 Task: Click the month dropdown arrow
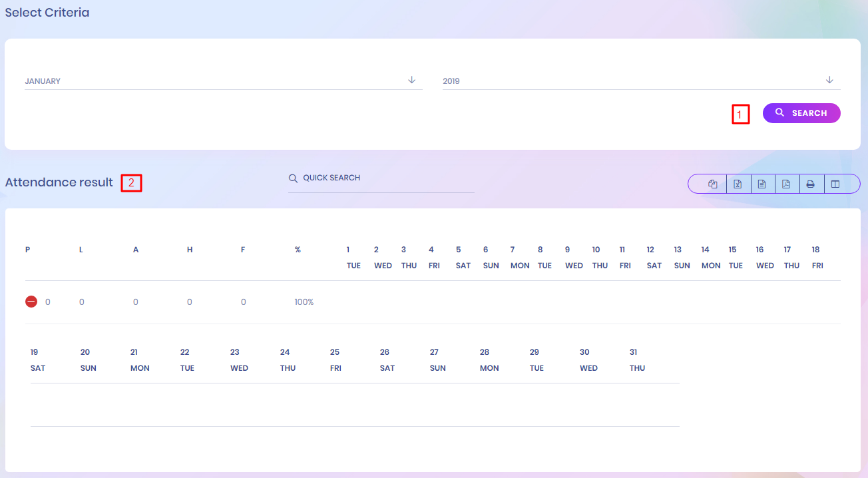coord(411,80)
